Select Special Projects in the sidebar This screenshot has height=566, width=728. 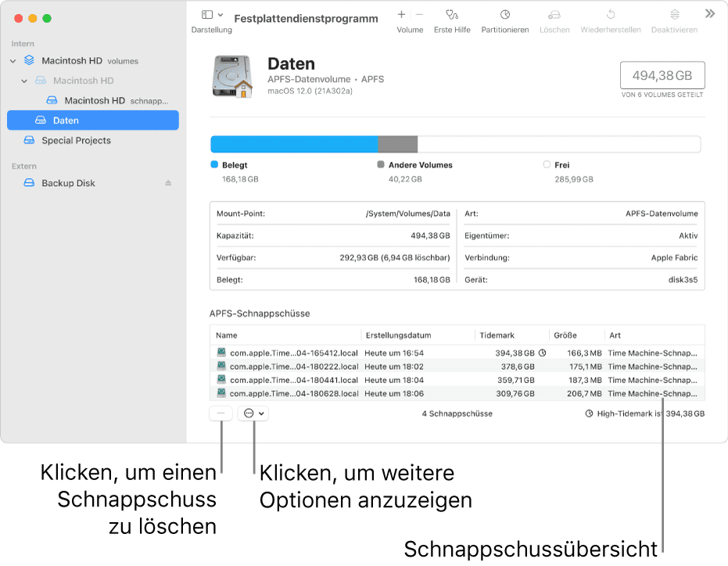[76, 141]
